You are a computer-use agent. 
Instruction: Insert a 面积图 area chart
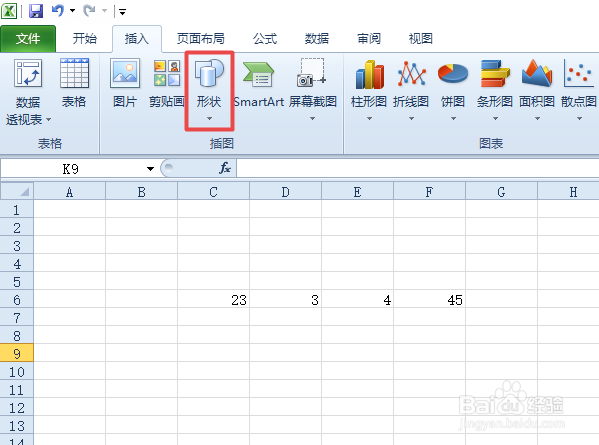537,83
